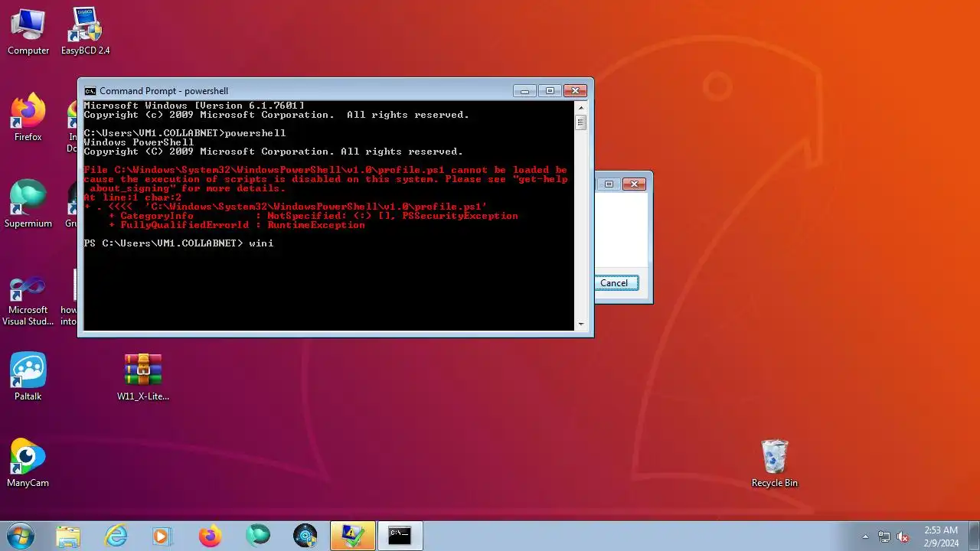Select the Firefox desktop icon

click(x=28, y=119)
